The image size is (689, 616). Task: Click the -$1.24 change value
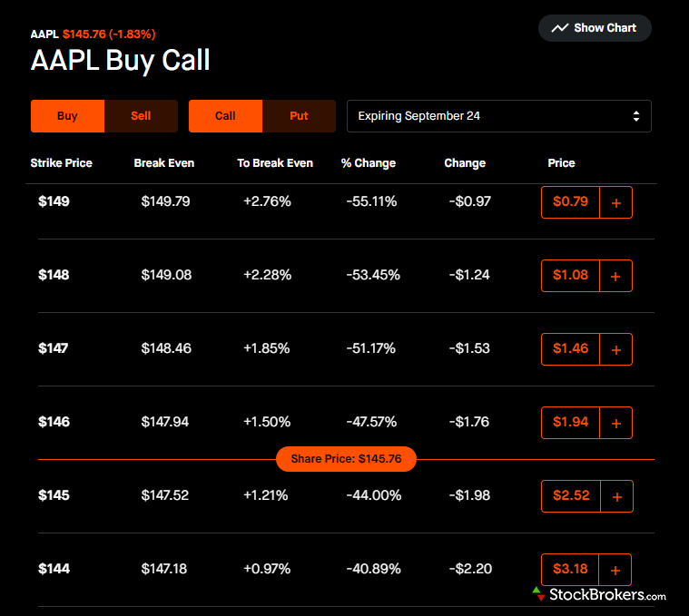pos(469,275)
